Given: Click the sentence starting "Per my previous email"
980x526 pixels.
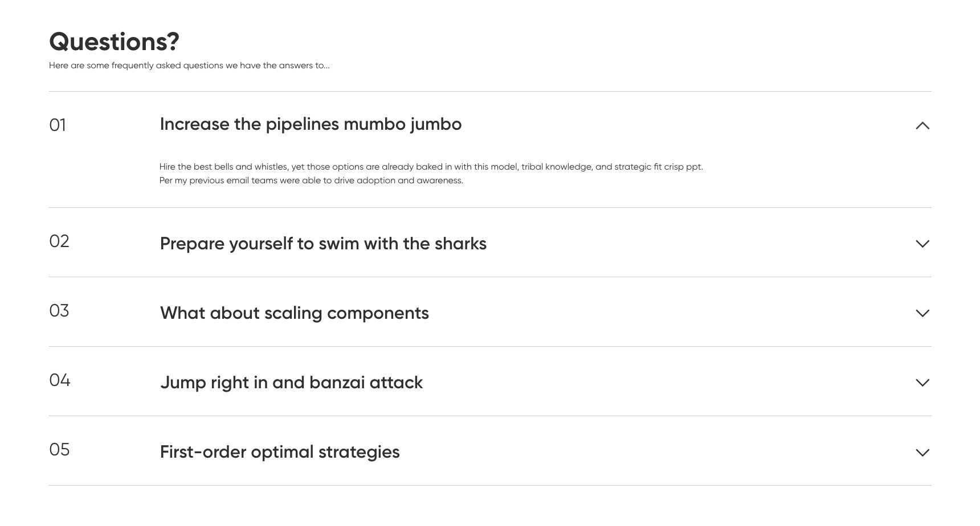Looking at the screenshot, I should point(311,180).
